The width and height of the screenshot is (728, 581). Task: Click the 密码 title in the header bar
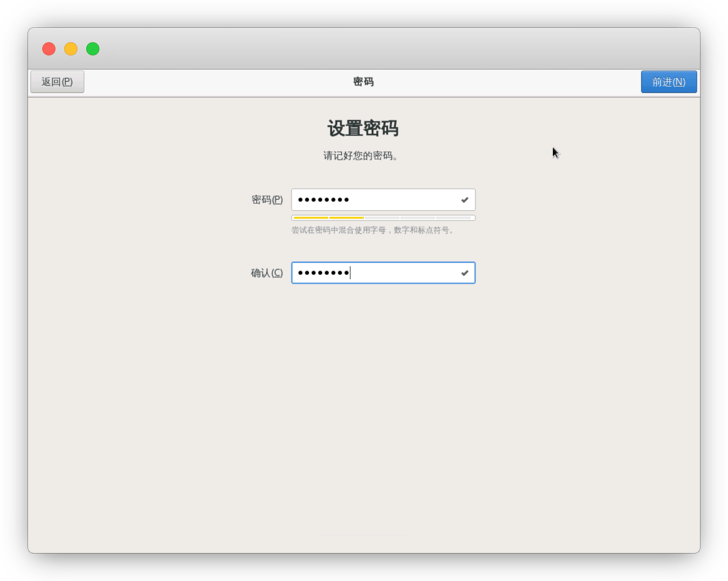coord(363,82)
